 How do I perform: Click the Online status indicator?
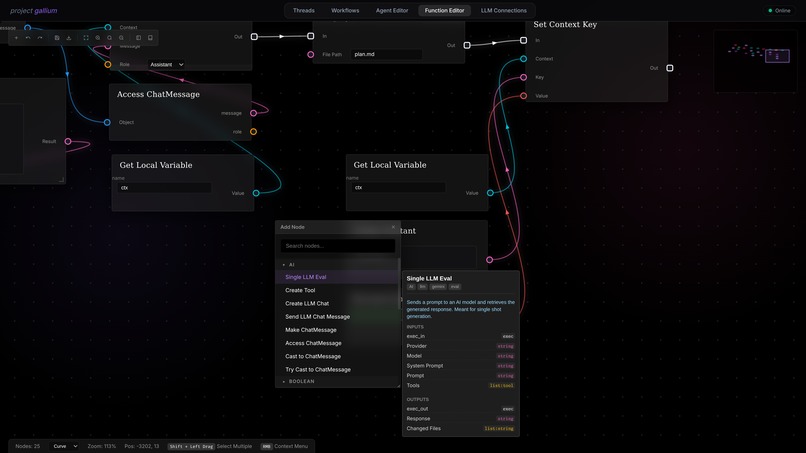(x=779, y=10)
